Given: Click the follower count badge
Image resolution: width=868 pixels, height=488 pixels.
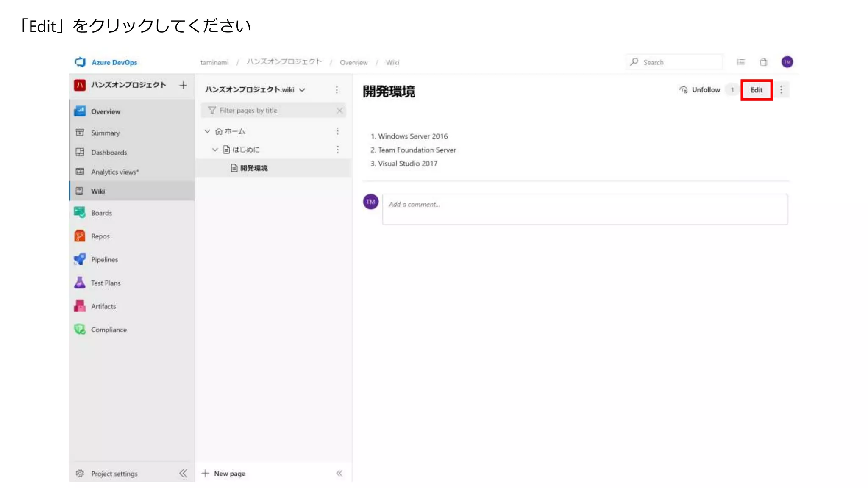Looking at the screenshot, I should (732, 90).
